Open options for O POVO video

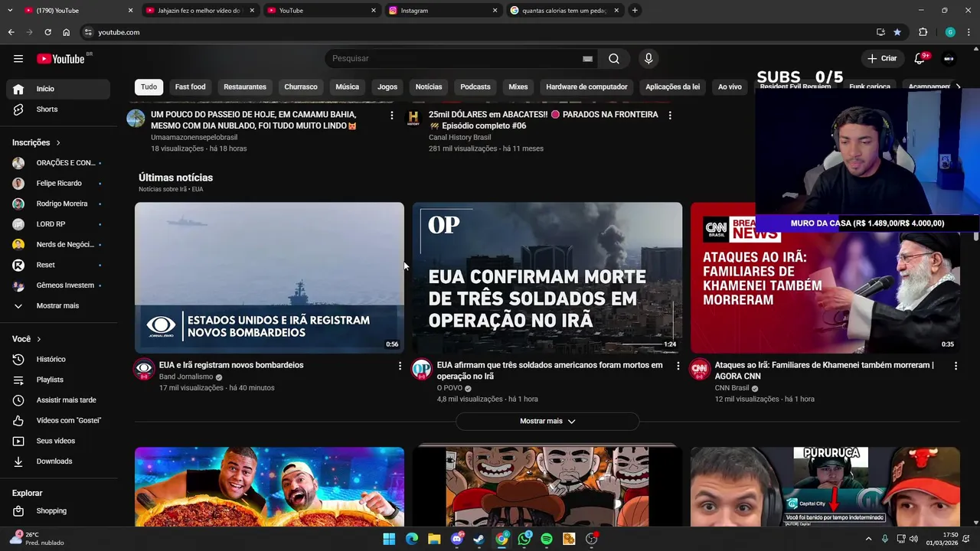pos(678,366)
